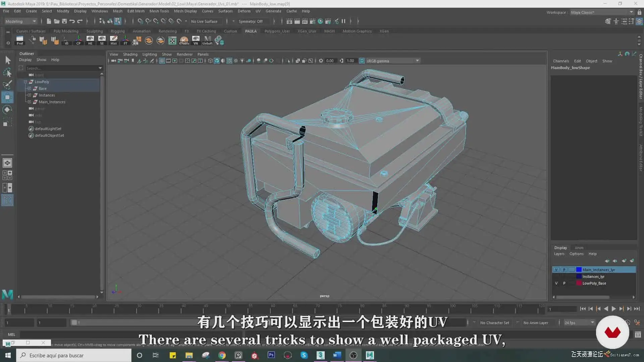Open the Mesh Tools menu

pyautogui.click(x=159, y=11)
